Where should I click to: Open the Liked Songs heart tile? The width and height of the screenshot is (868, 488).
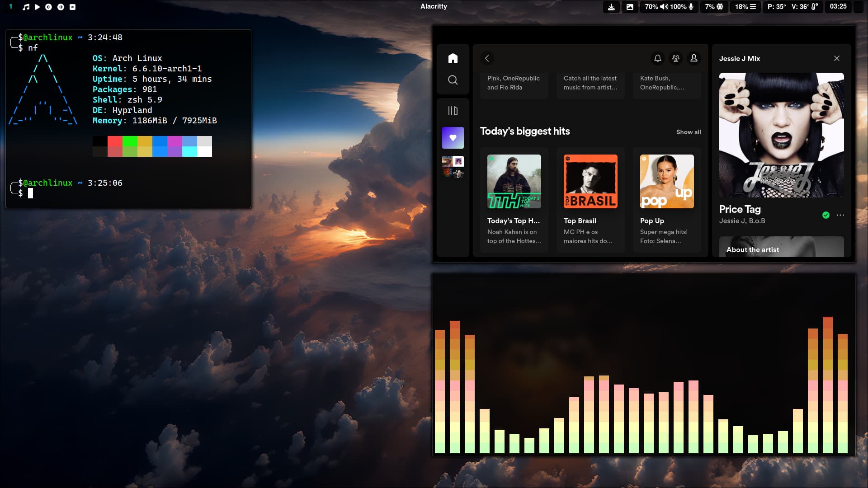click(x=453, y=138)
